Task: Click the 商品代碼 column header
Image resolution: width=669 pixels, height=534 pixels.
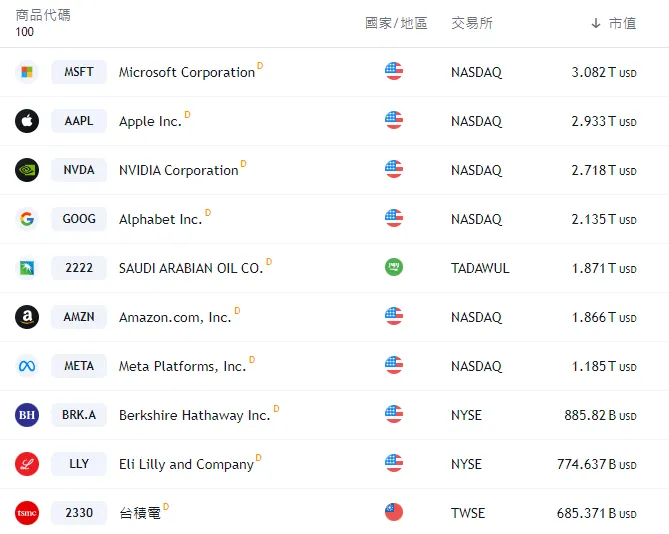Action: pos(43,16)
